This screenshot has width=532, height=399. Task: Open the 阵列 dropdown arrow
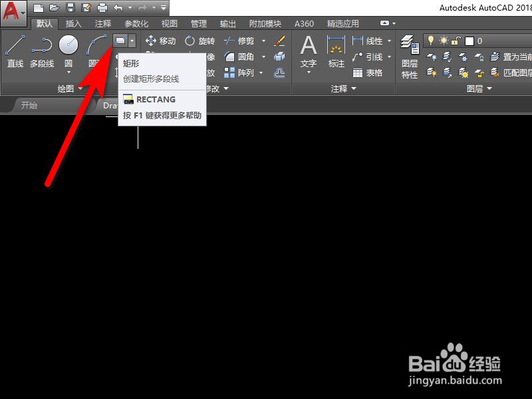pos(261,72)
